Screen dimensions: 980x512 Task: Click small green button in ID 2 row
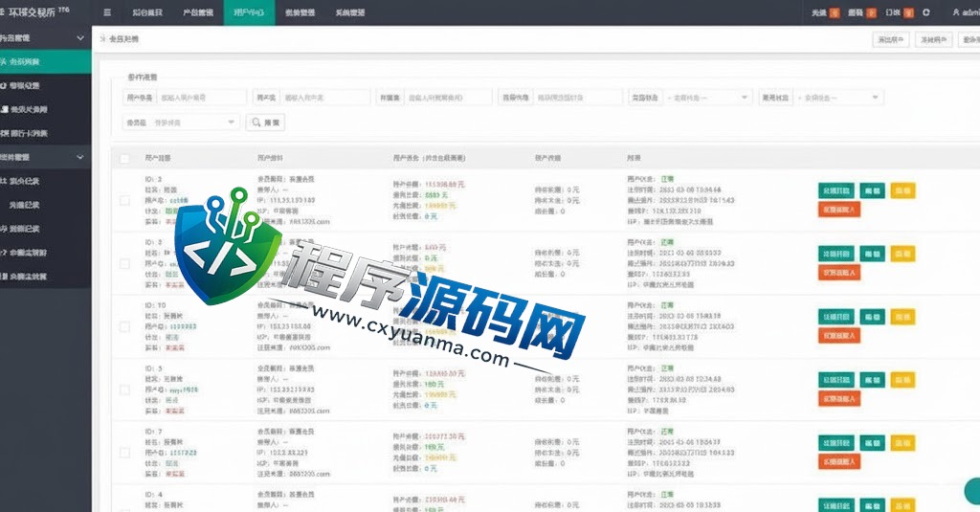872,190
